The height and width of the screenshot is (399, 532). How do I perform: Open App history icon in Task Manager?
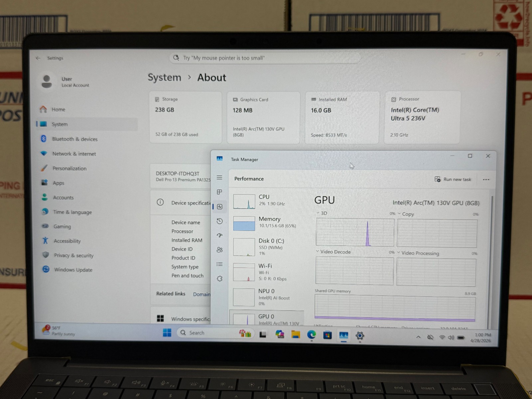coord(220,221)
